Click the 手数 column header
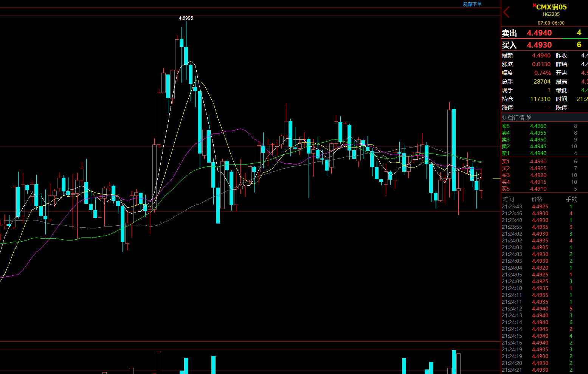Image resolution: width=588 pixels, height=374 pixels. (x=571, y=199)
